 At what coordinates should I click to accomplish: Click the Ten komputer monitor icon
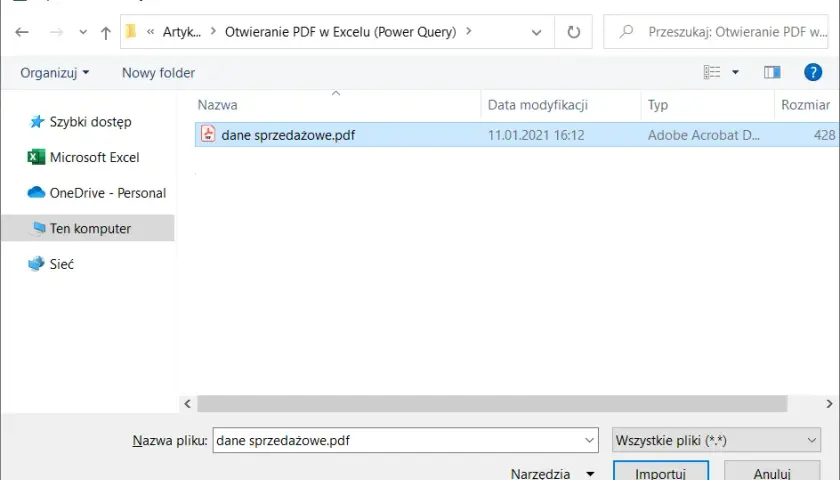(38, 228)
